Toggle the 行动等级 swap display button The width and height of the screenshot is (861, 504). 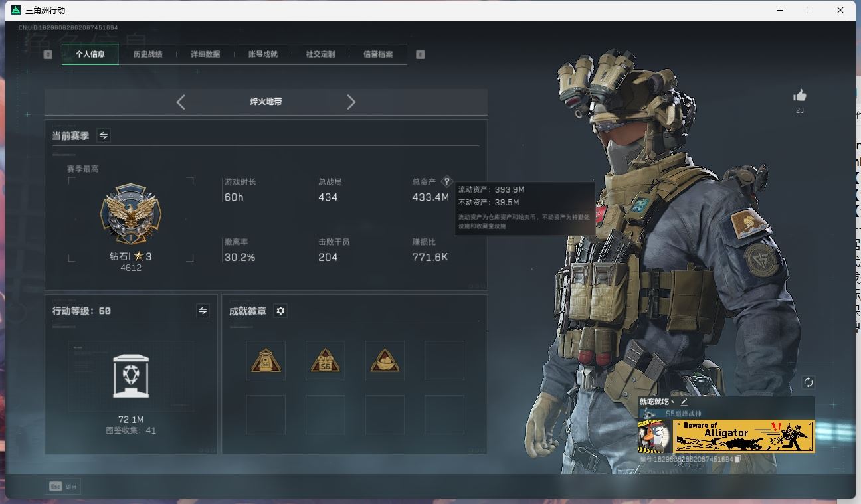point(203,311)
